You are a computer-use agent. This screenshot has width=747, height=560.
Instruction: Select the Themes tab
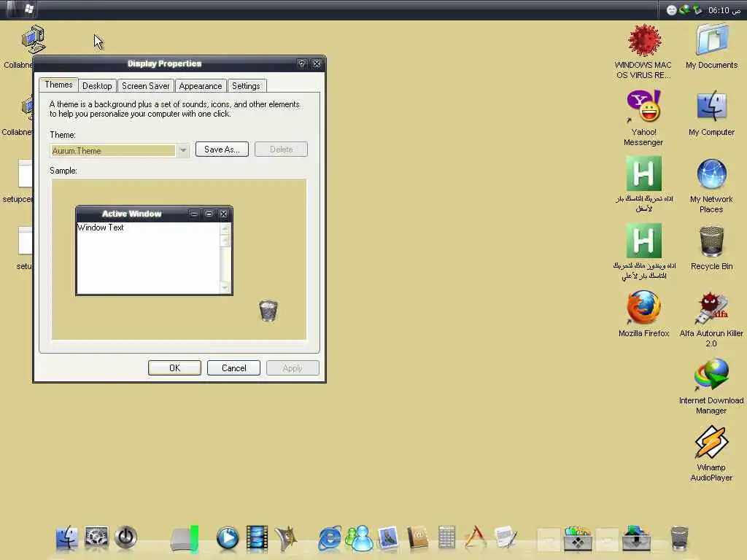pos(58,85)
